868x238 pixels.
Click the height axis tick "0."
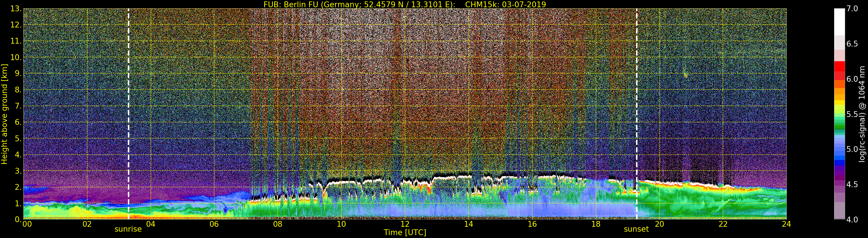point(18,219)
